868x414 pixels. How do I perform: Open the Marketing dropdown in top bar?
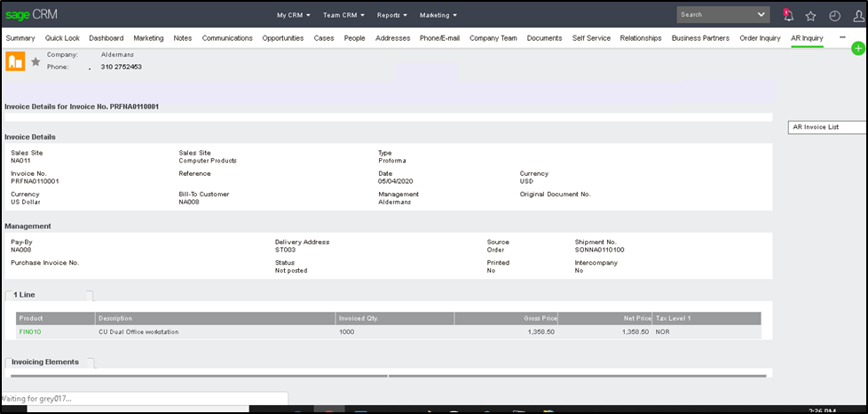click(438, 15)
